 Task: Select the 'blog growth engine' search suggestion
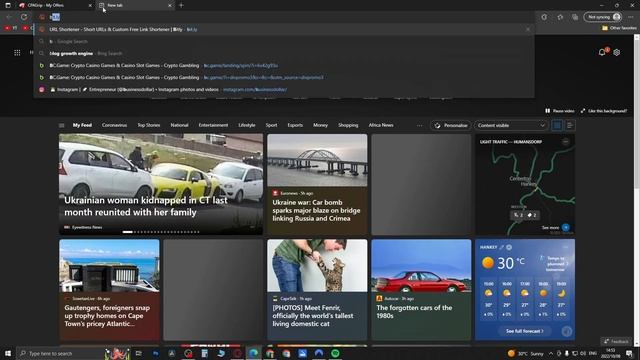tap(284, 53)
